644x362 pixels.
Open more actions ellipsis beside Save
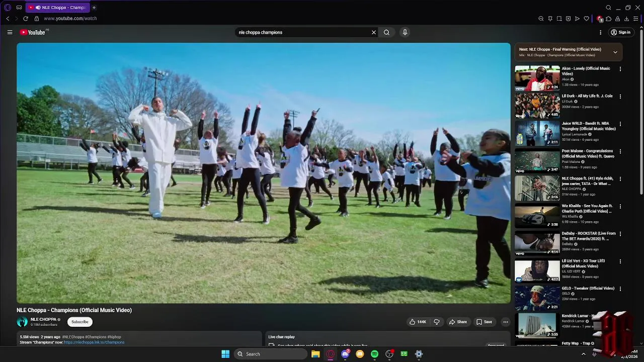[506, 322]
